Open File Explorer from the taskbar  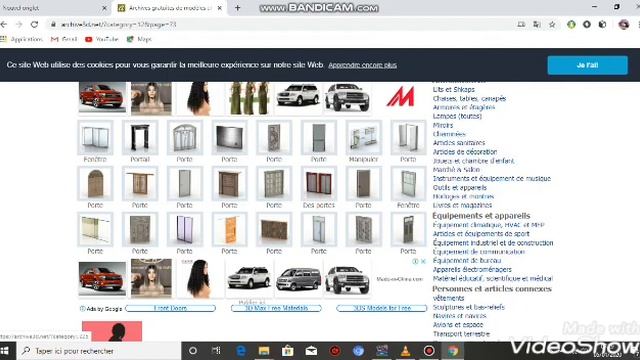pyautogui.click(x=264, y=351)
